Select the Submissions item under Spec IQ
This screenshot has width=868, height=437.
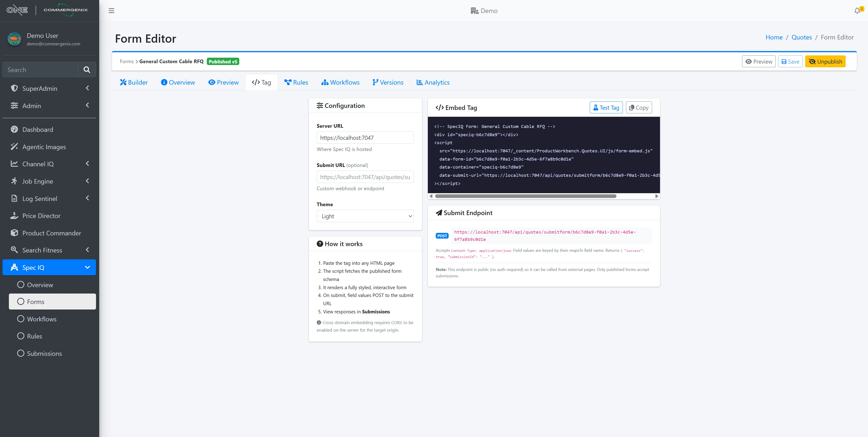(52, 354)
